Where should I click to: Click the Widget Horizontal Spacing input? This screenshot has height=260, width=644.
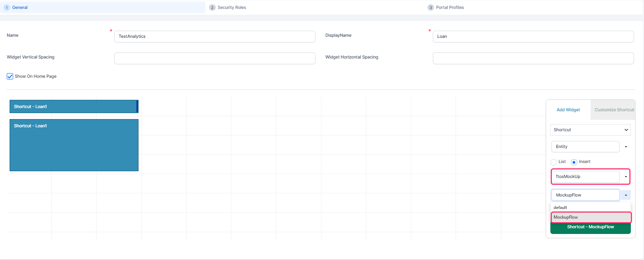coord(533,58)
